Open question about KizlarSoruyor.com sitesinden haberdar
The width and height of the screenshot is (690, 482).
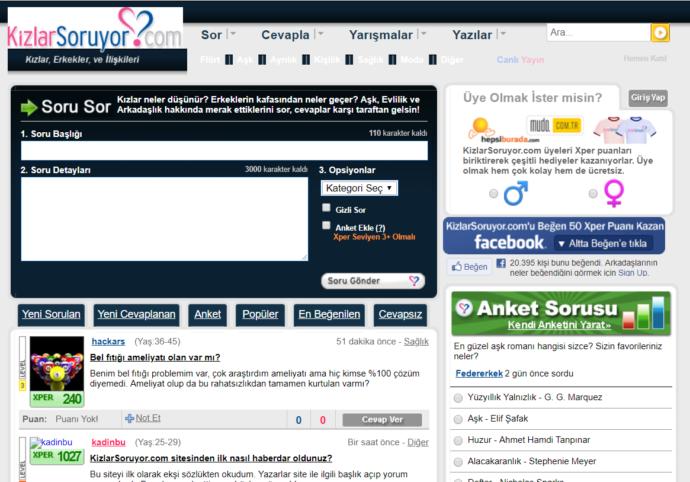pos(211,458)
